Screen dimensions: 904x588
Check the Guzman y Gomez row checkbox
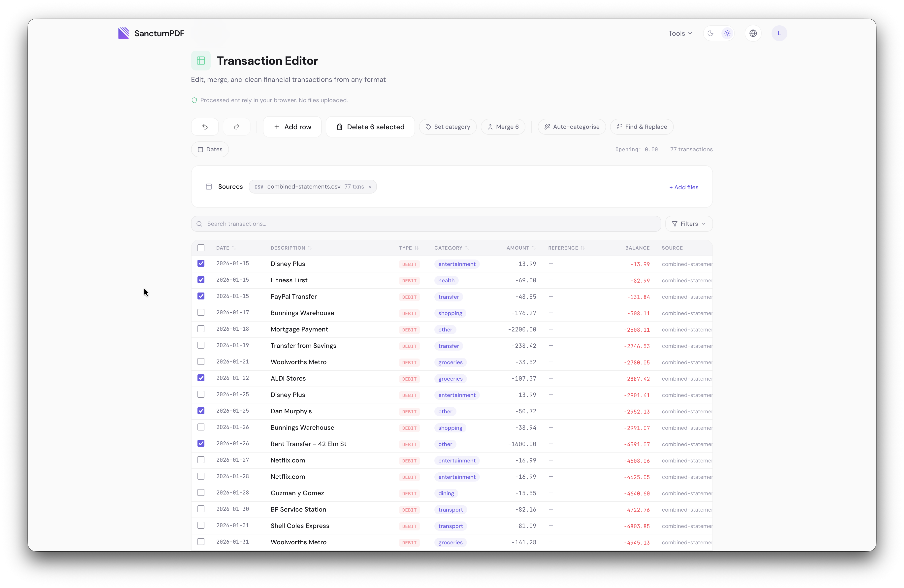pyautogui.click(x=201, y=492)
